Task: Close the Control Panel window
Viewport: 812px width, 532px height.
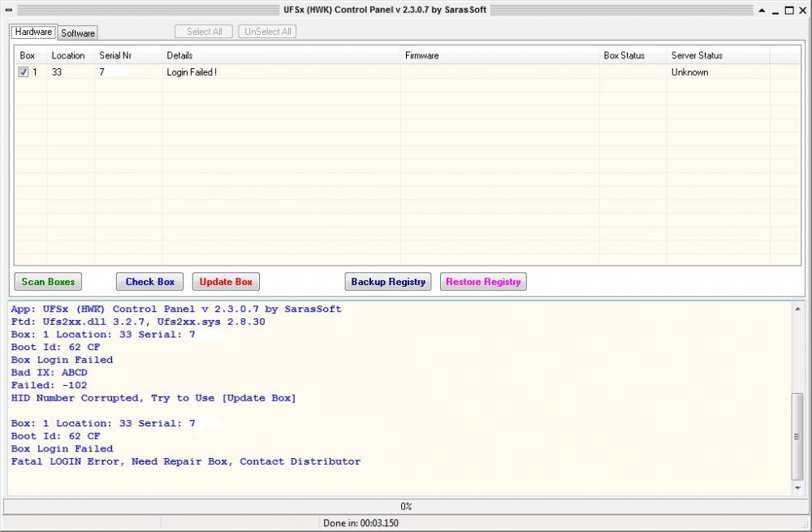Action: click(x=803, y=11)
